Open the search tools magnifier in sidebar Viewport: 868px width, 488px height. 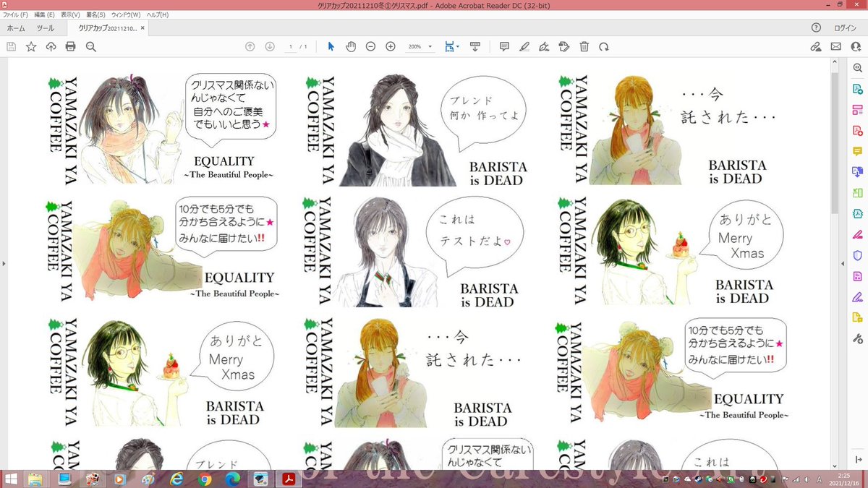pos(858,68)
